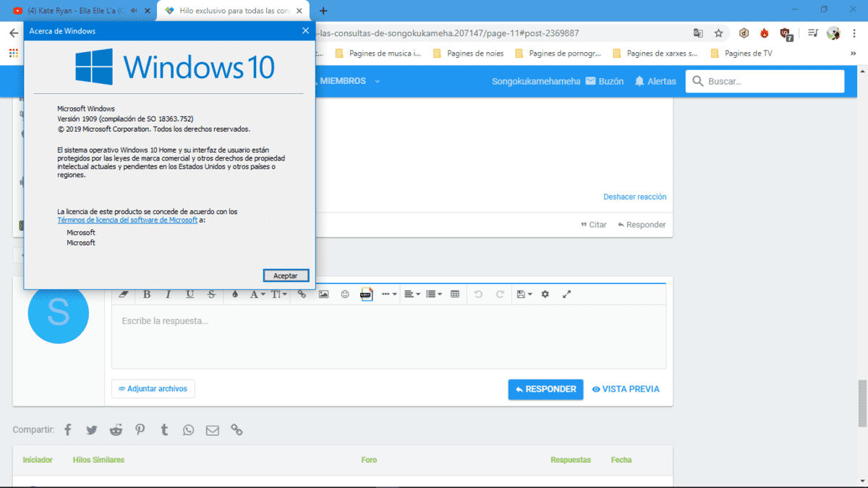This screenshot has width=868, height=488.
Task: Open the font family dropdown
Action: click(x=257, y=294)
